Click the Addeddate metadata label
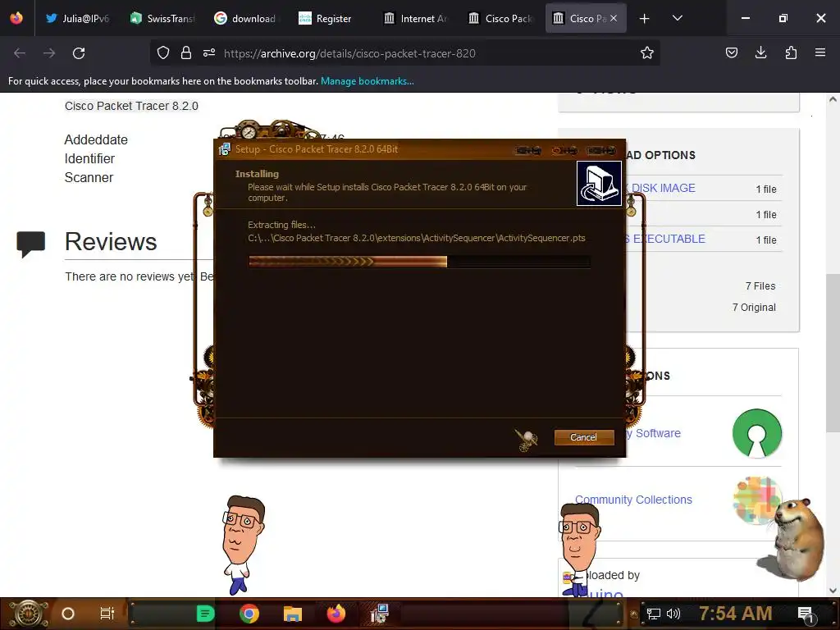Image resolution: width=840 pixels, height=630 pixels. click(96, 139)
